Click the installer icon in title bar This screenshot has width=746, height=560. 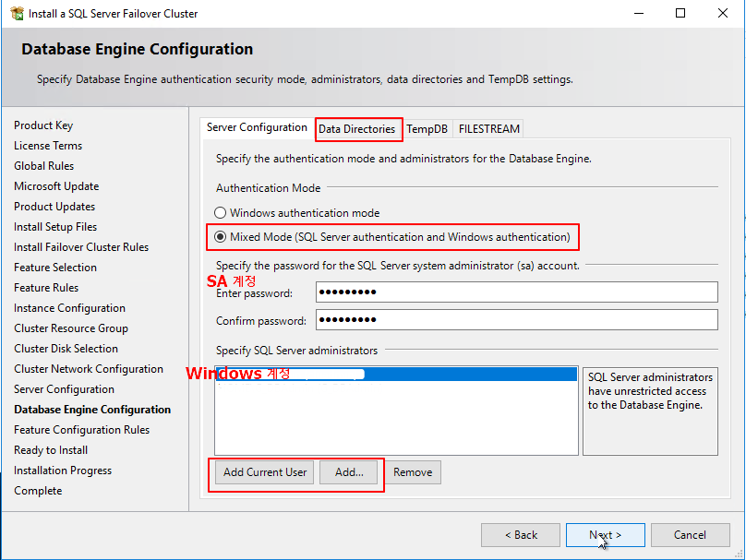tap(17, 13)
